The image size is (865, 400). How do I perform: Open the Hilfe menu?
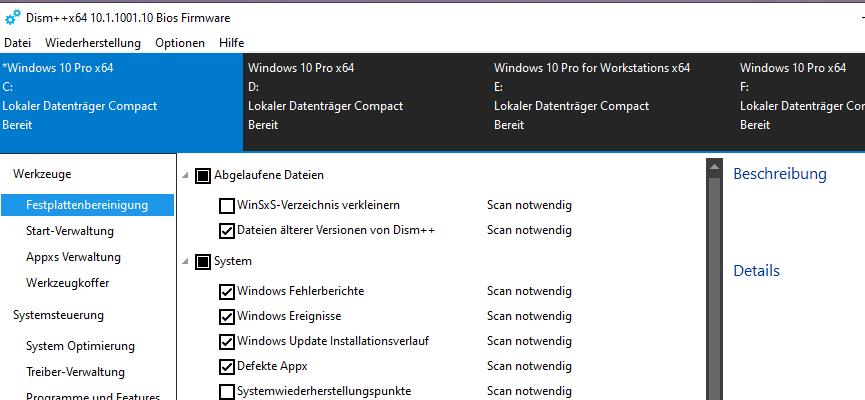(231, 42)
